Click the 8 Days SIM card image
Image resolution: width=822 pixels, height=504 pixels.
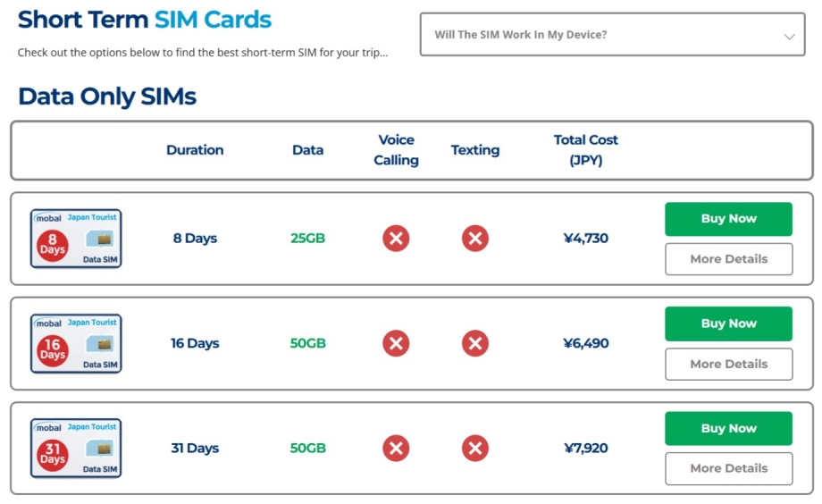[76, 239]
